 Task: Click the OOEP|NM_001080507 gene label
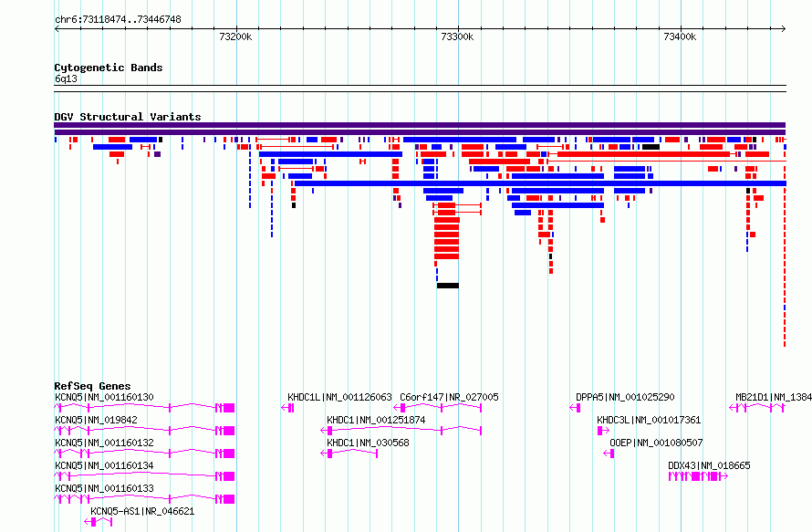[656, 443]
